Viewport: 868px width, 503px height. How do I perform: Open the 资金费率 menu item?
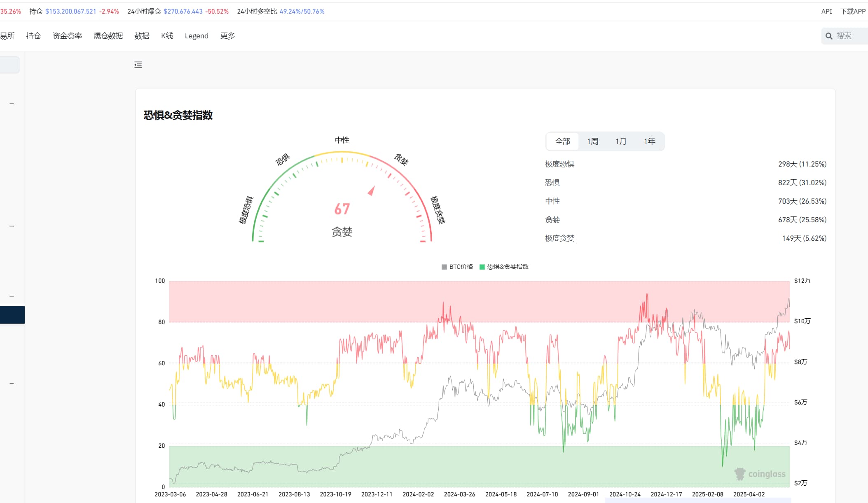pyautogui.click(x=67, y=36)
